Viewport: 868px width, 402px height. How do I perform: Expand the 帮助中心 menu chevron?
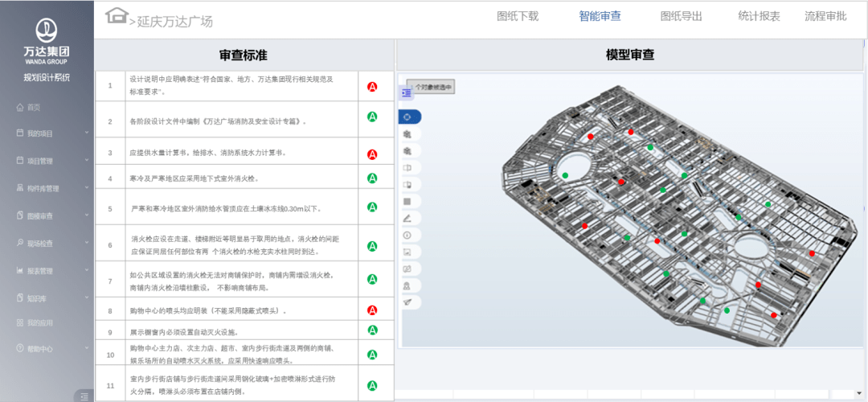87,348
